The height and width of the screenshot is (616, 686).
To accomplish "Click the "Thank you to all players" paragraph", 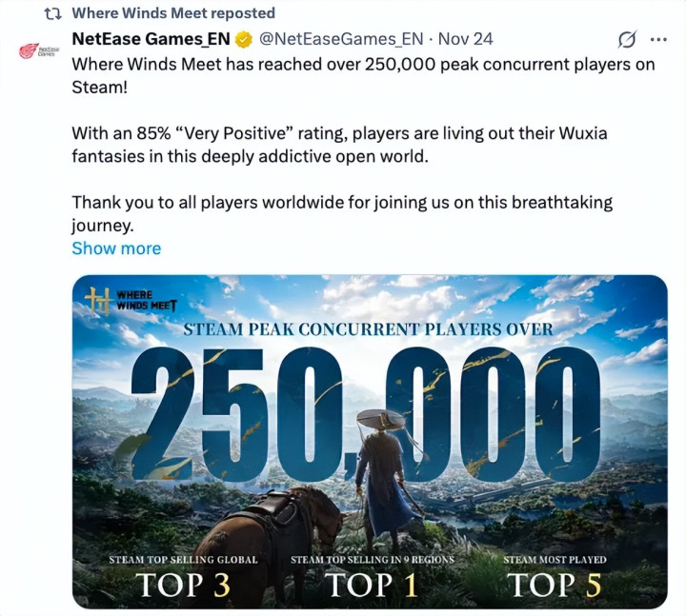I will point(341,214).
